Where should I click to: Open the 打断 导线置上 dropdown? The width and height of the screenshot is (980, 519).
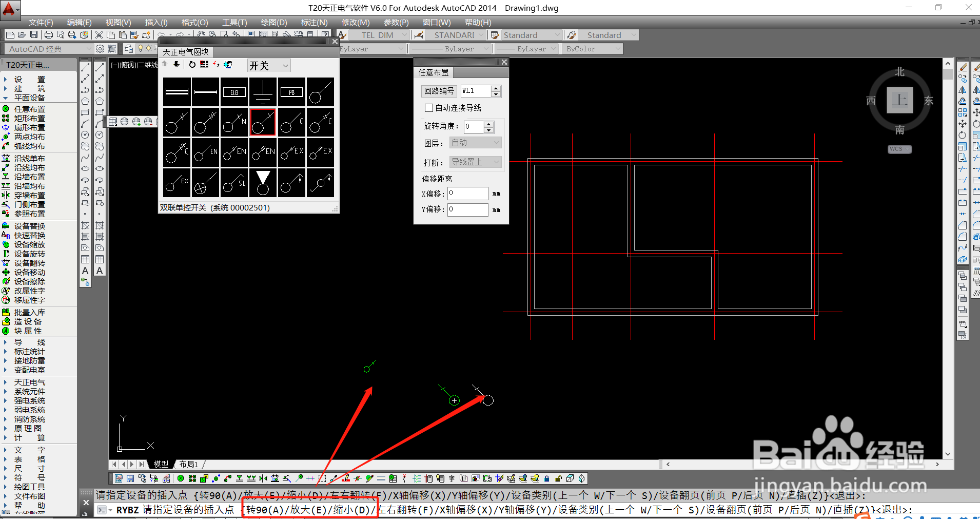pos(475,162)
